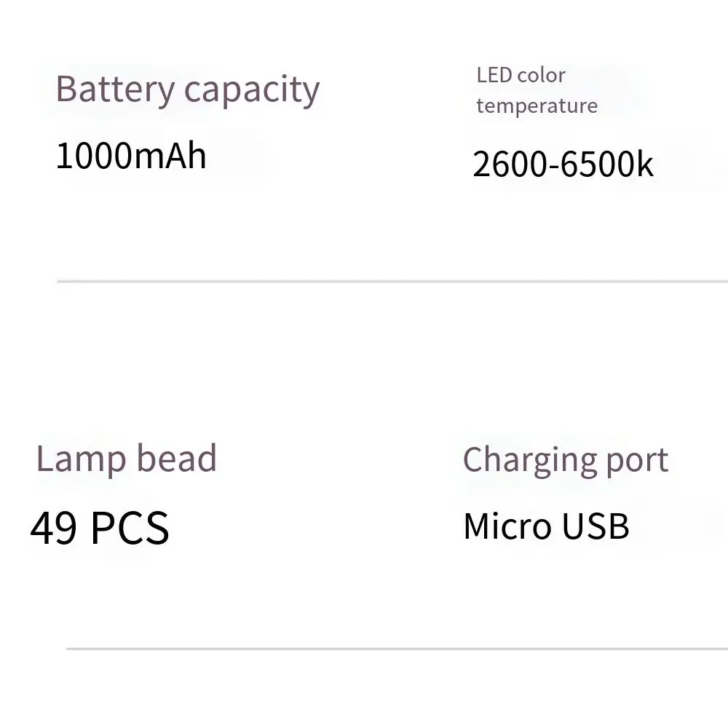Screen dimensions: 728x728
Task: Click the upper horizontal divider line
Action: [392, 281]
